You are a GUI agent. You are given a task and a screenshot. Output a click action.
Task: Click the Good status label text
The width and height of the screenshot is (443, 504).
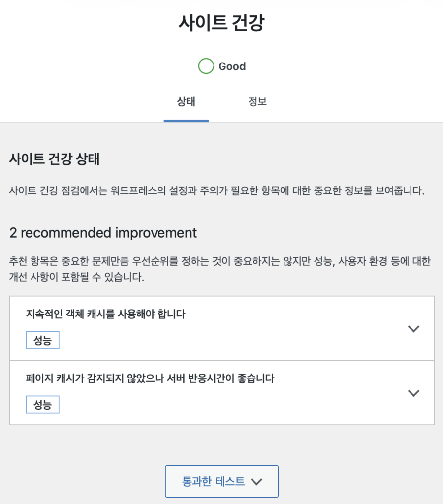click(x=232, y=66)
